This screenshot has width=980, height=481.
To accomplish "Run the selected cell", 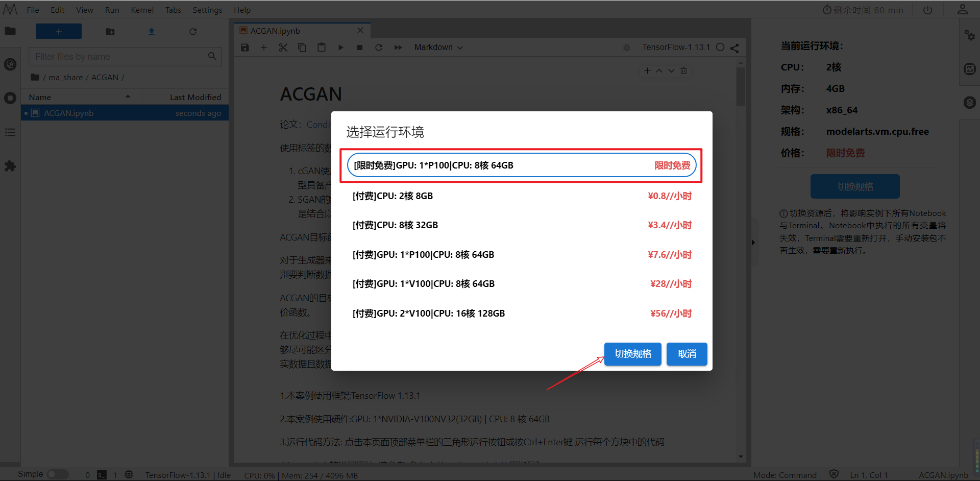I will pos(341,47).
